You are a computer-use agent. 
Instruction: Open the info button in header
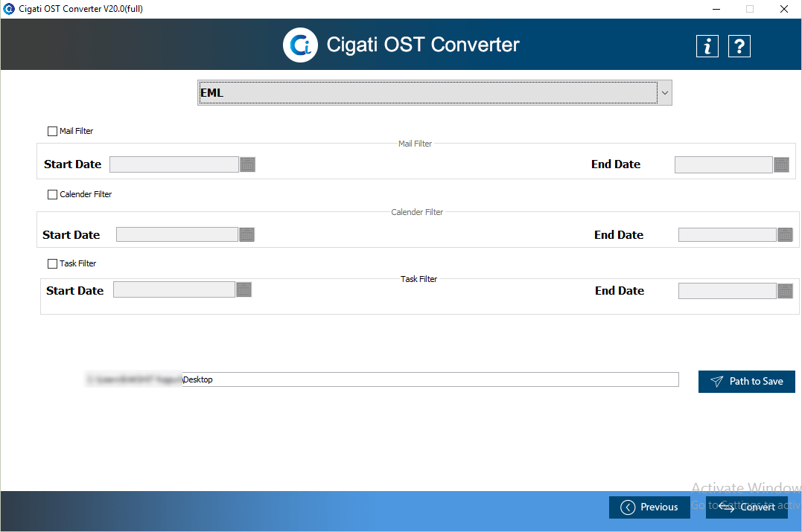(x=707, y=47)
